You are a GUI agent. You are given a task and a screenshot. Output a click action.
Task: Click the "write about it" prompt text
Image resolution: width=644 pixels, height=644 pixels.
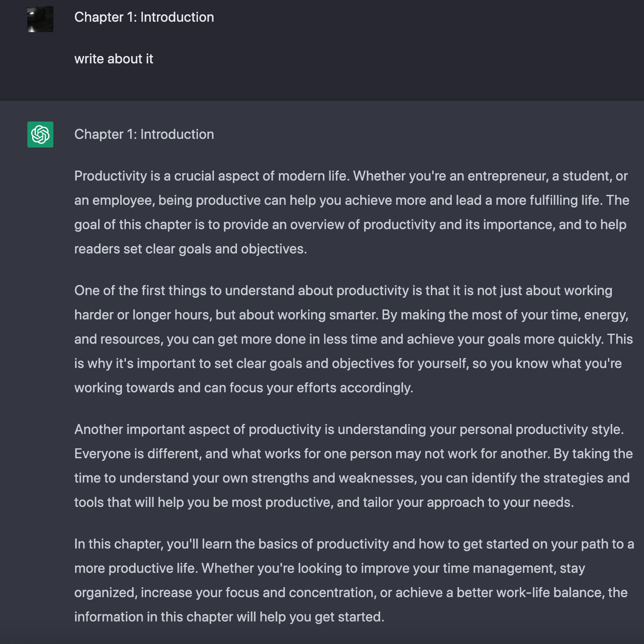pos(114,59)
